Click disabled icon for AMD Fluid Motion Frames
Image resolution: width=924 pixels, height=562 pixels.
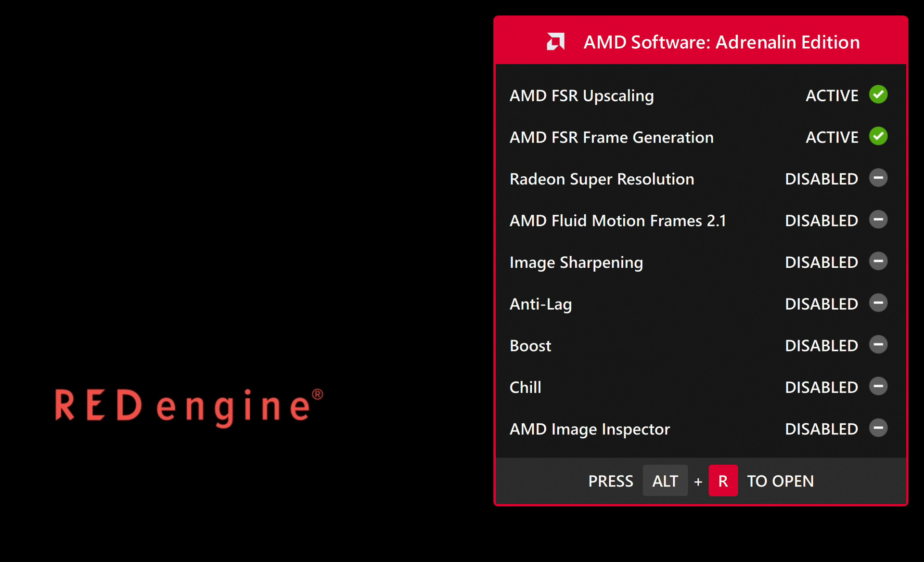tap(878, 220)
